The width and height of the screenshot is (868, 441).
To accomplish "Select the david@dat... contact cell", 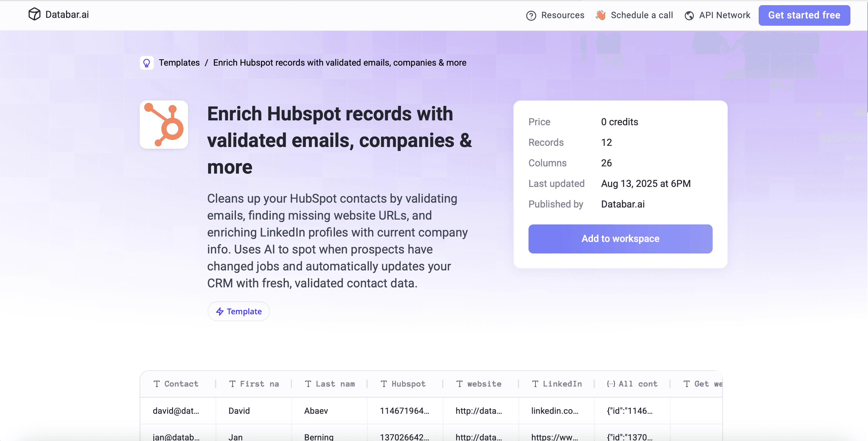I will coord(176,411).
